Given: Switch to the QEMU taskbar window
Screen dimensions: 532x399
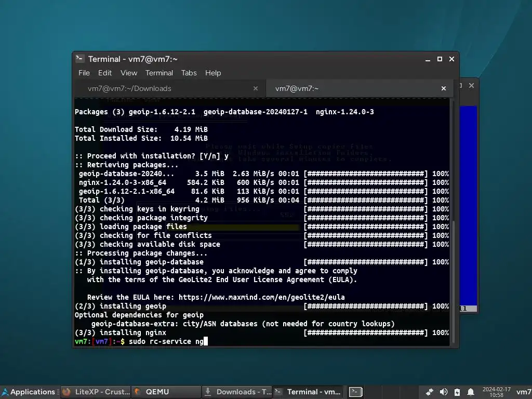Looking at the screenshot, I should pos(166,392).
